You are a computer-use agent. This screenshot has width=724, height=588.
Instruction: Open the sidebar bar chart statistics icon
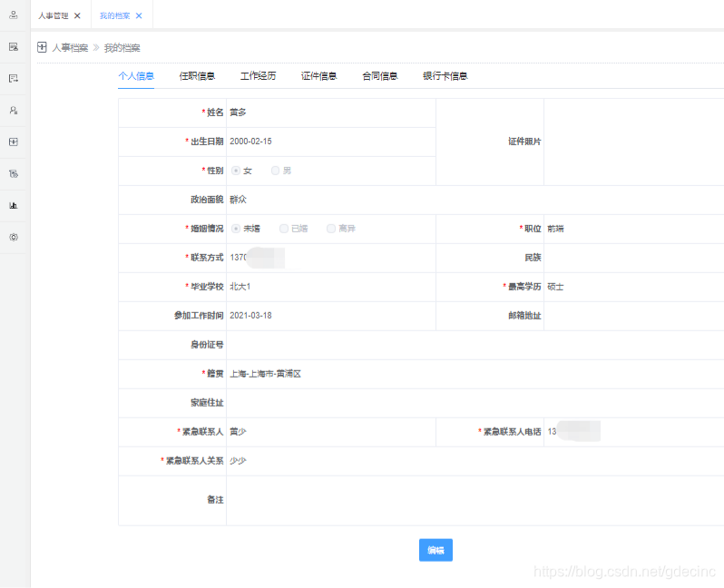14,206
